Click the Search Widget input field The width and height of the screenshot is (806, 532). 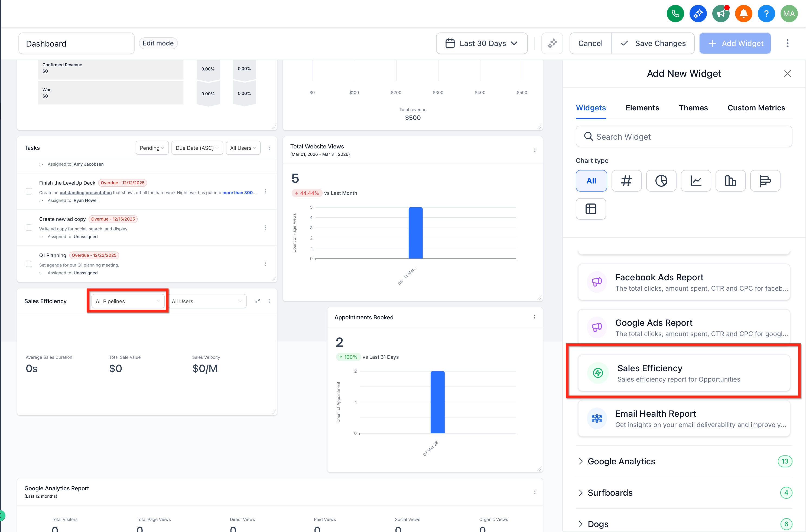click(683, 137)
